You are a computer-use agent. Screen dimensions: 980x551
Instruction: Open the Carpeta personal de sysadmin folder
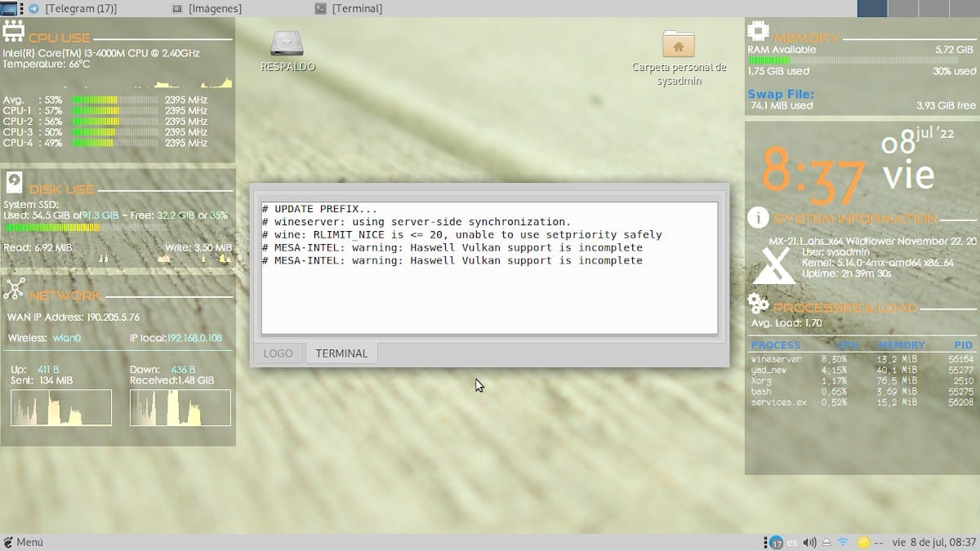click(x=679, y=45)
